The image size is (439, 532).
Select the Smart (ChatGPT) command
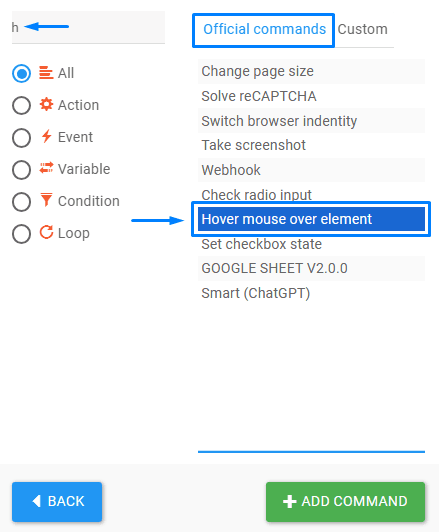point(311,293)
